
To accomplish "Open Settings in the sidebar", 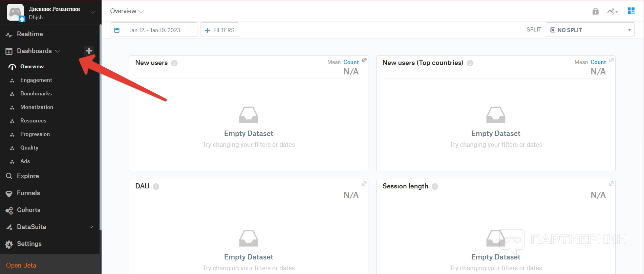I will (29, 244).
